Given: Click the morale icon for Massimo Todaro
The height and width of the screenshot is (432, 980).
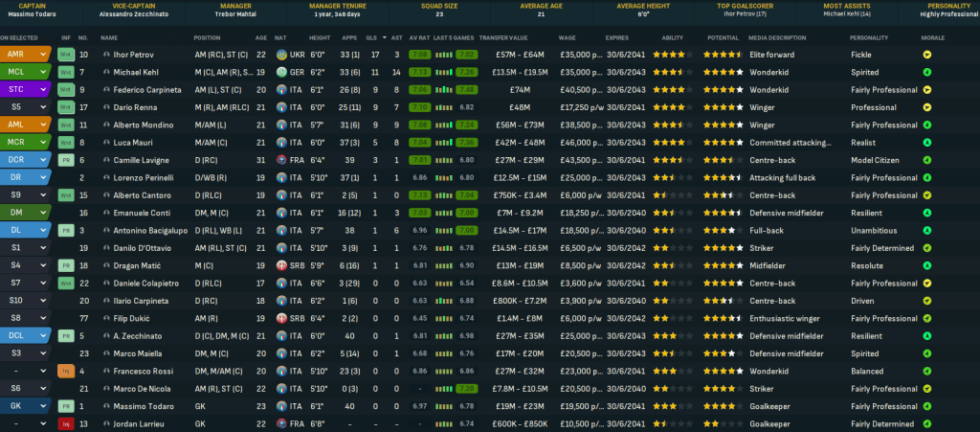Looking at the screenshot, I should coord(928,406).
